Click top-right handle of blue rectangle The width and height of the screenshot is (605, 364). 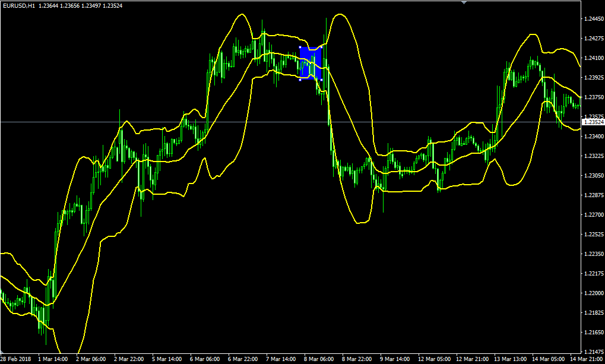pos(321,48)
